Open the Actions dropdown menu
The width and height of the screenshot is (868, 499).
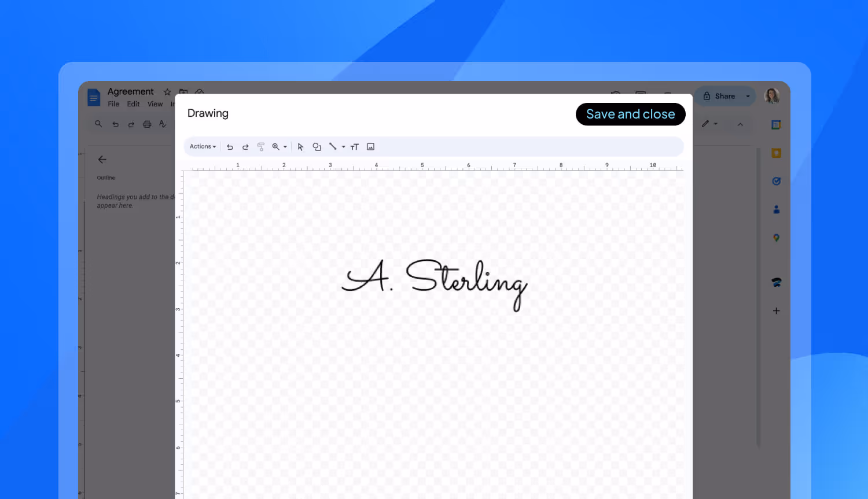click(x=203, y=147)
